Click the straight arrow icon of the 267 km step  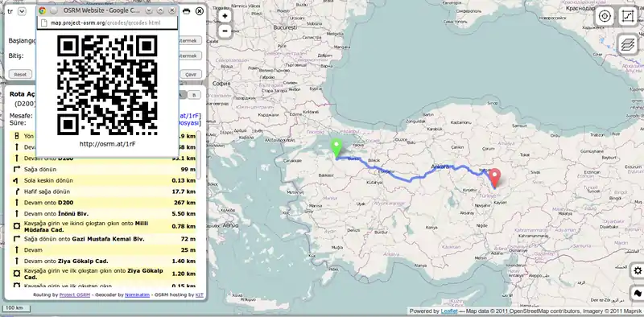point(17,203)
